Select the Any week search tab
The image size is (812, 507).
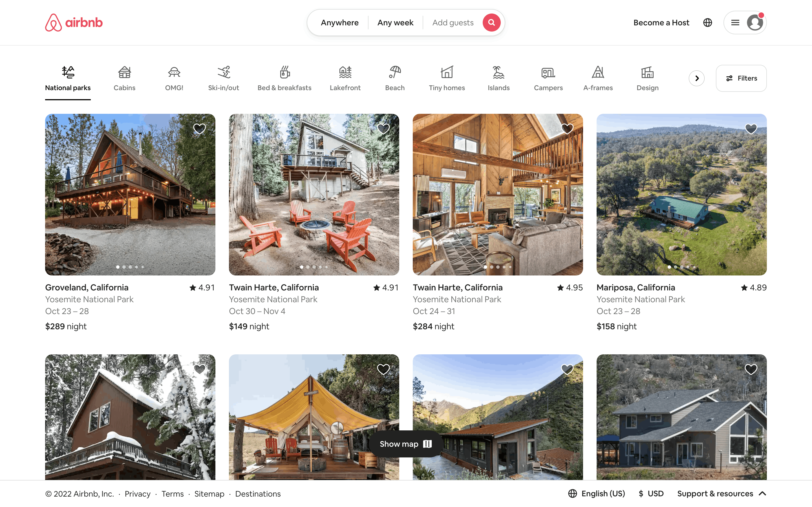point(395,22)
